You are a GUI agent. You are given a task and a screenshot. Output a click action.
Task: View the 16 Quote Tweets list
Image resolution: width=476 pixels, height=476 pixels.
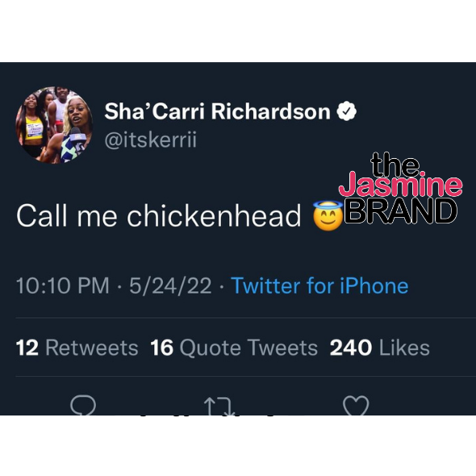coord(234,348)
